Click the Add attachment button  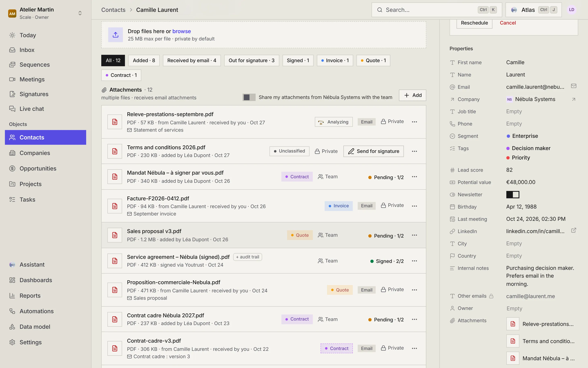click(x=413, y=95)
